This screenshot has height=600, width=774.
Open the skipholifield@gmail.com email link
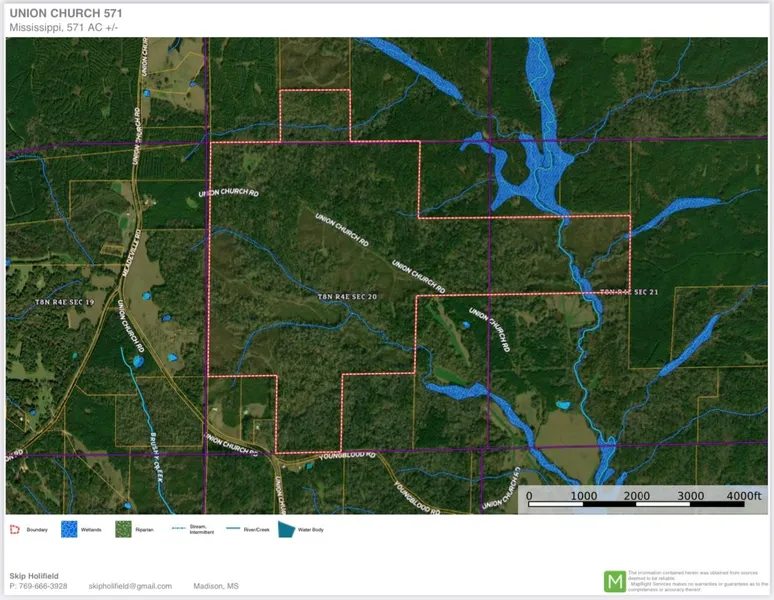[x=130, y=586]
